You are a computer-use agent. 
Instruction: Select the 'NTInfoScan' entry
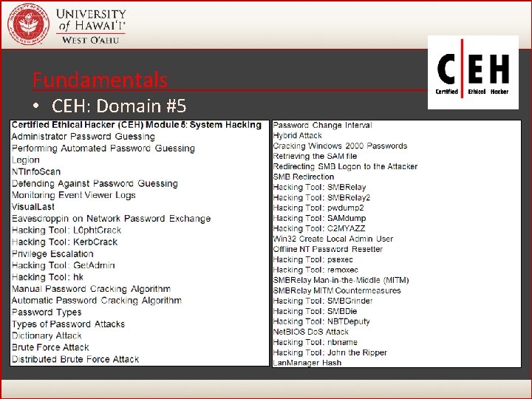coord(36,171)
